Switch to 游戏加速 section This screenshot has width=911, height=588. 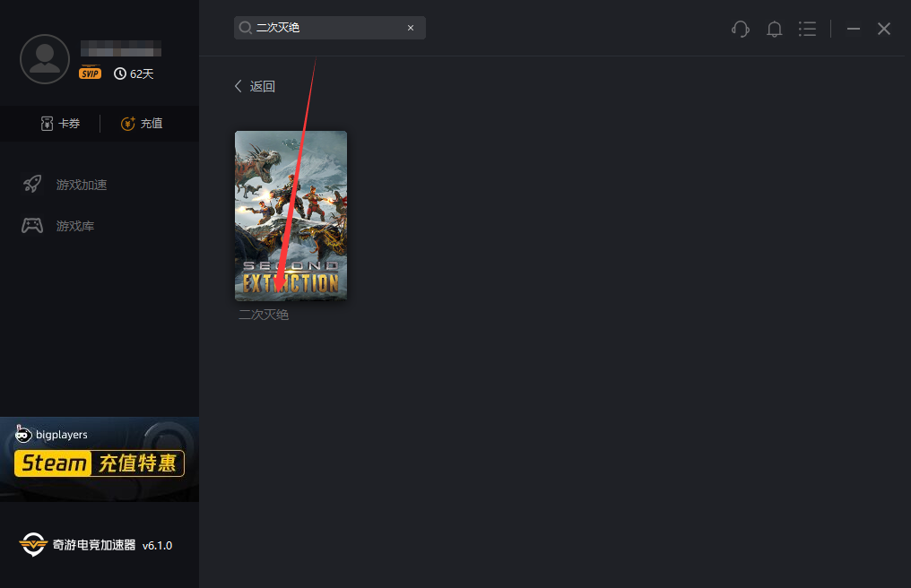pyautogui.click(x=81, y=185)
